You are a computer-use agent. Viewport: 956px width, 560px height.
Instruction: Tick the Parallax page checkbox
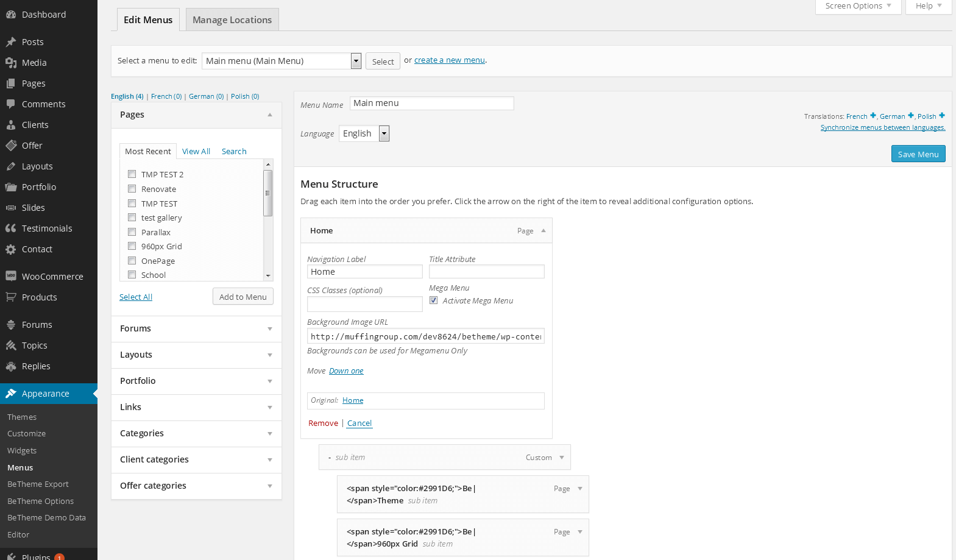pos(132,232)
